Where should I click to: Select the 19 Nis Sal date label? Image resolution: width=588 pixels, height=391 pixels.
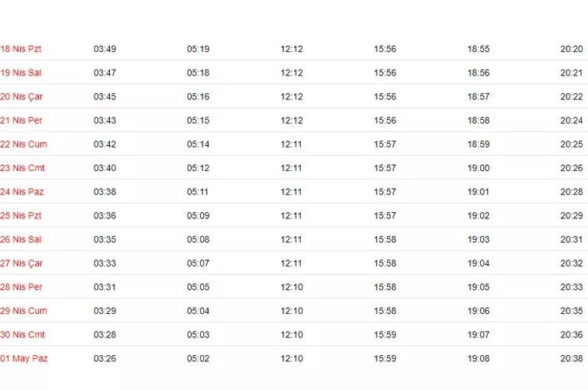(21, 73)
